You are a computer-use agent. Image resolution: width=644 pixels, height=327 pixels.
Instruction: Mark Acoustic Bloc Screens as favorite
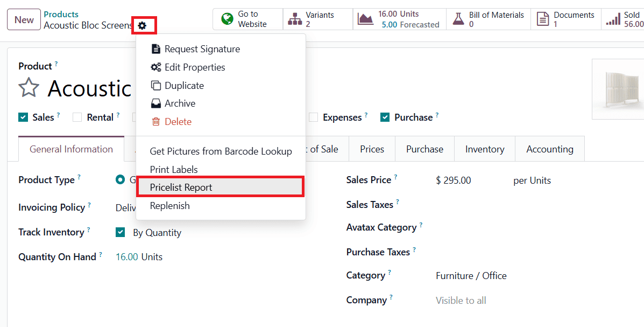(29, 88)
